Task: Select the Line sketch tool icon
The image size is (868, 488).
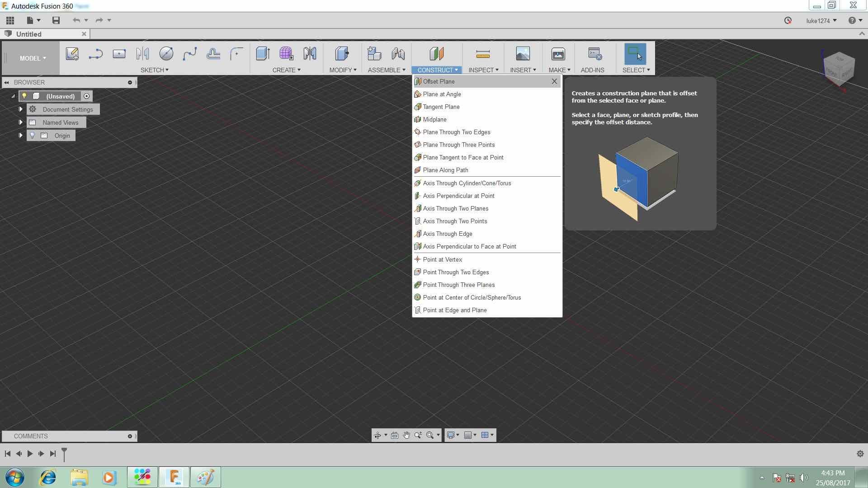Action: pyautogui.click(x=95, y=54)
